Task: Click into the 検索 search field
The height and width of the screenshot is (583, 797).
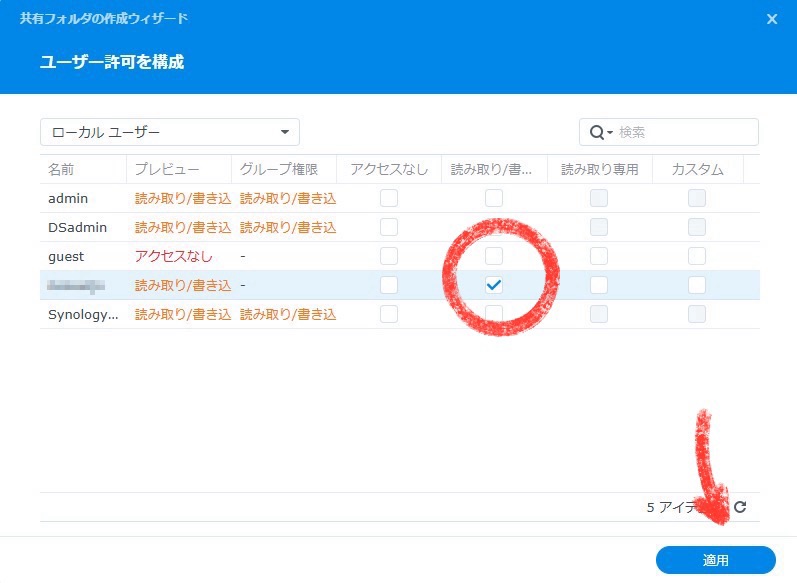Action: pos(682,132)
